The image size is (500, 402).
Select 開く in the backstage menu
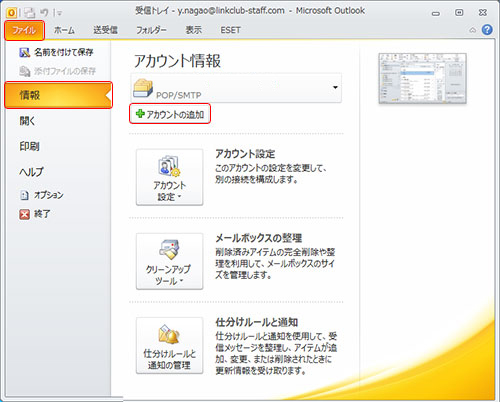27,121
